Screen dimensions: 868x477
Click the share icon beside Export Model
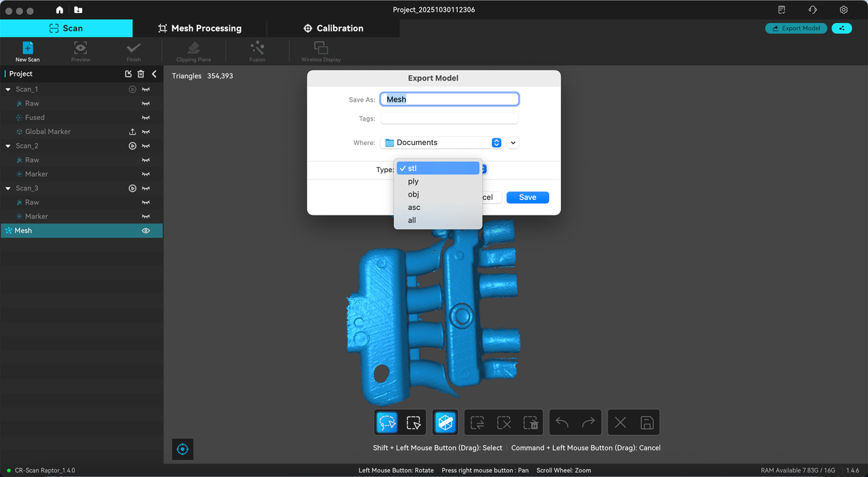(x=842, y=28)
